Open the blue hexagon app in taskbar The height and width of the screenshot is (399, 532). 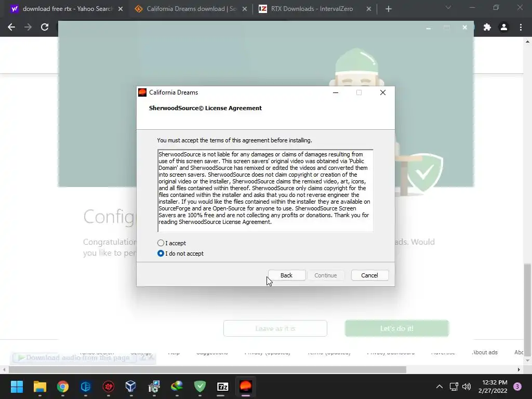coord(86,387)
